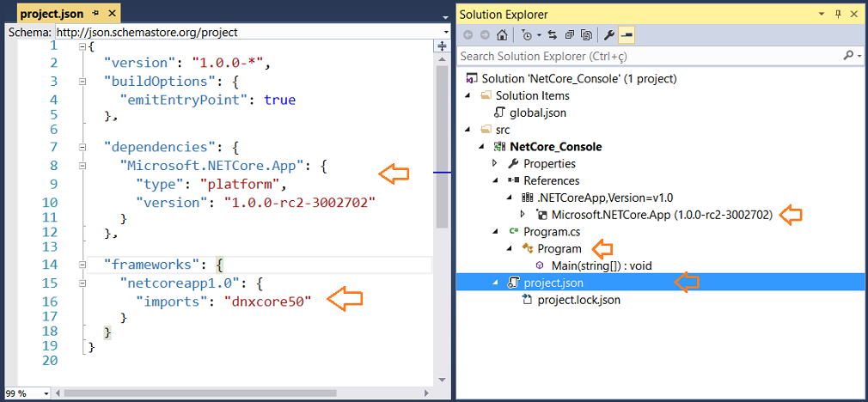The width and height of the screenshot is (868, 402).
Task: Open the Solution Explorer window position menu arrow
Action: point(823,15)
